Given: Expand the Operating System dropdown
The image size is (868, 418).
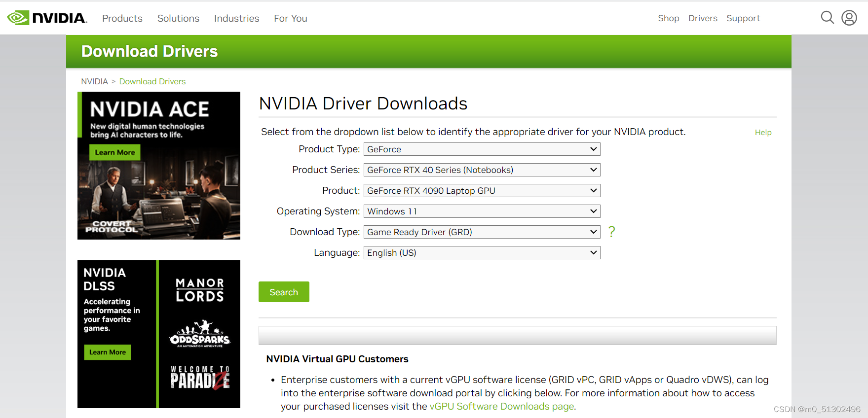Looking at the screenshot, I should [482, 211].
